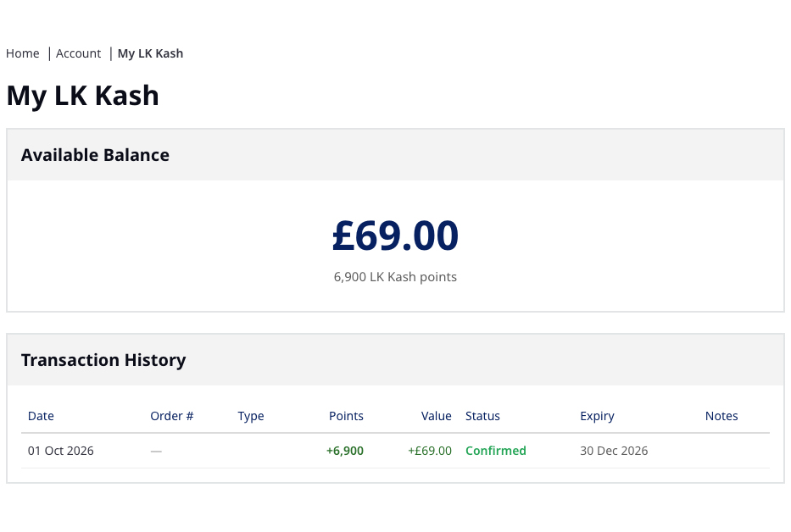Click the Type column header
Image resolution: width=791 pixels, height=532 pixels.
coord(251,416)
